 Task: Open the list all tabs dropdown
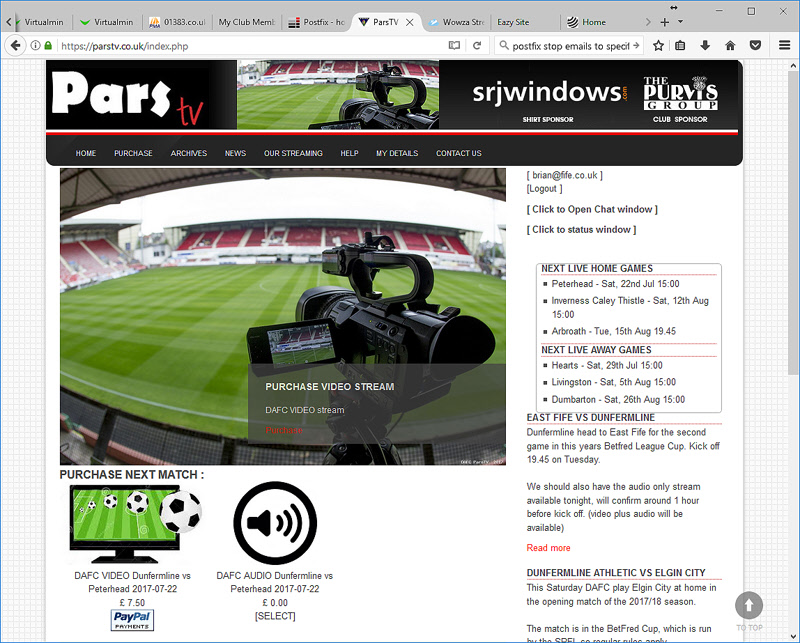[680, 22]
